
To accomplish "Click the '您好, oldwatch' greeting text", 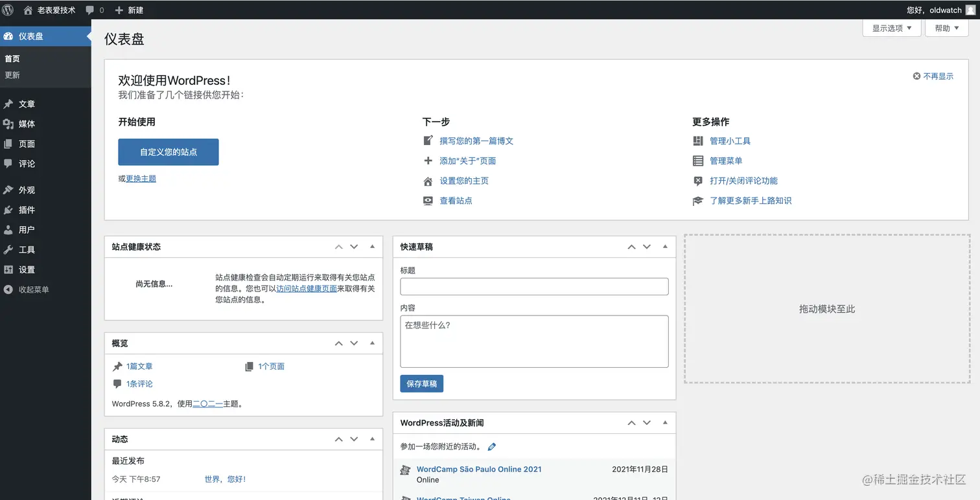I will (x=934, y=10).
